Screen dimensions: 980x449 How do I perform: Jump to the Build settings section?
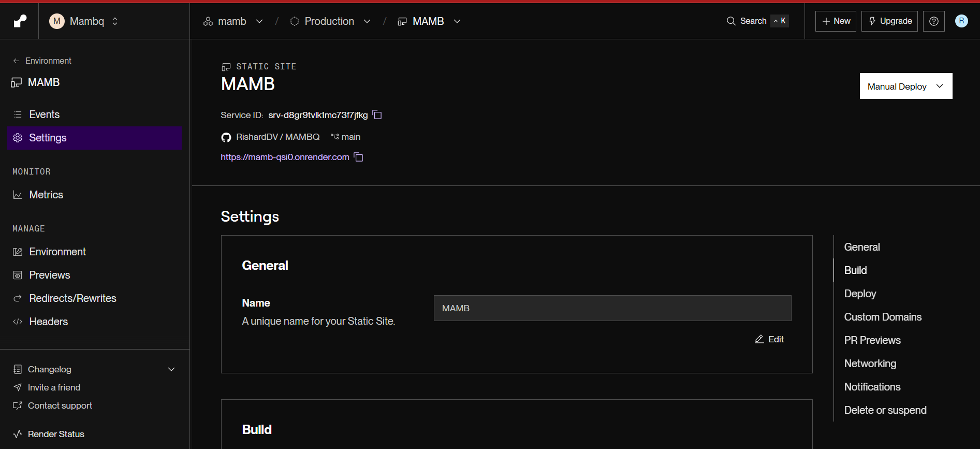[x=855, y=270]
